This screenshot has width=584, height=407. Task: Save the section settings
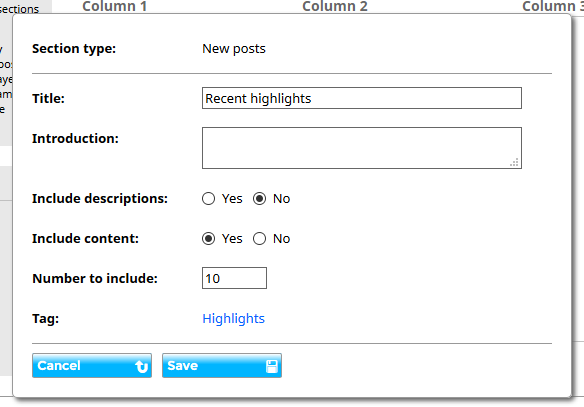point(222,366)
